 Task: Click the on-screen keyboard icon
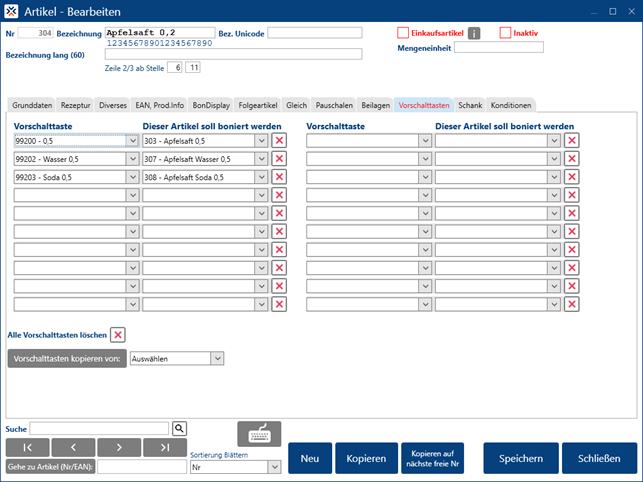click(x=259, y=434)
